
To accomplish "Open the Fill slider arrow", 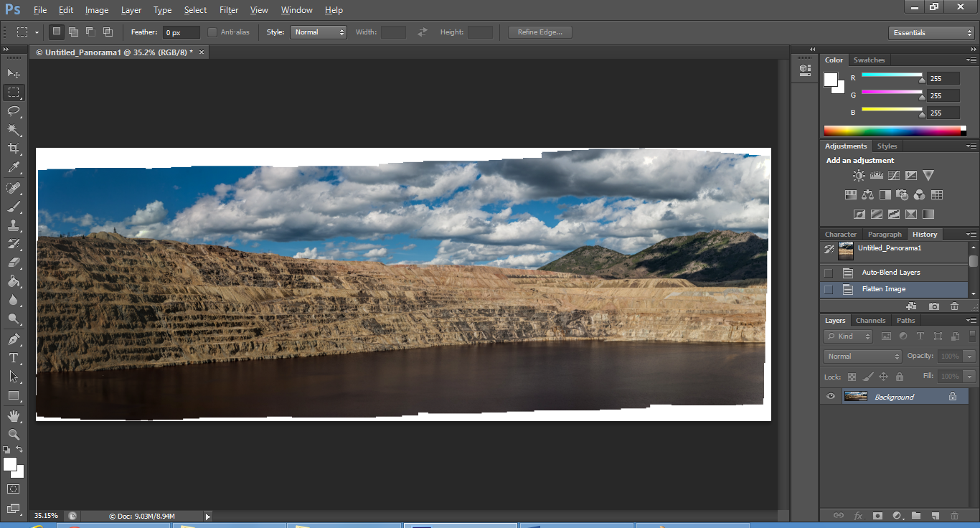I will pyautogui.click(x=970, y=377).
